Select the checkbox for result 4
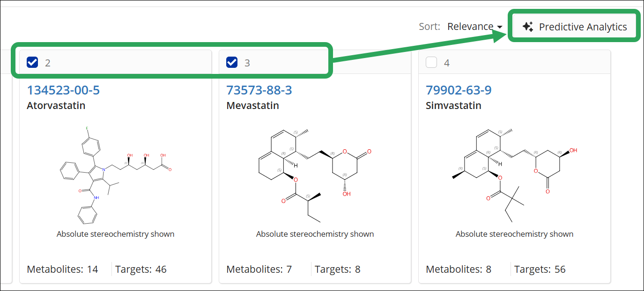 point(431,62)
